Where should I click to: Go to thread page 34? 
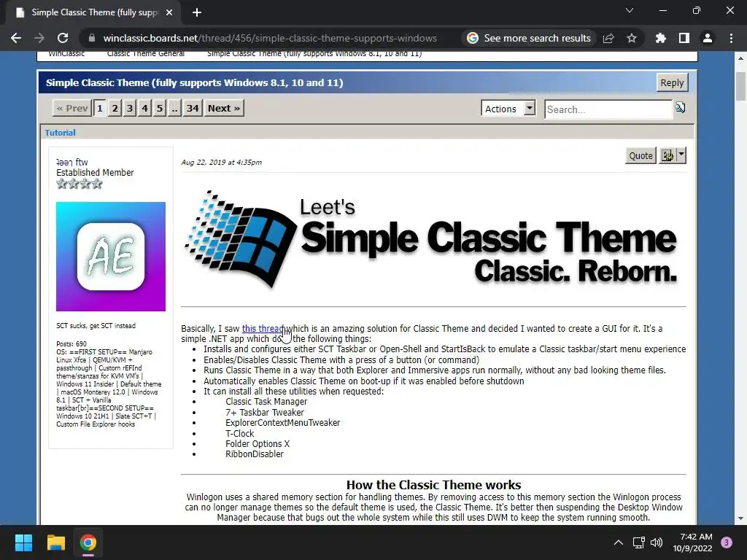click(193, 108)
